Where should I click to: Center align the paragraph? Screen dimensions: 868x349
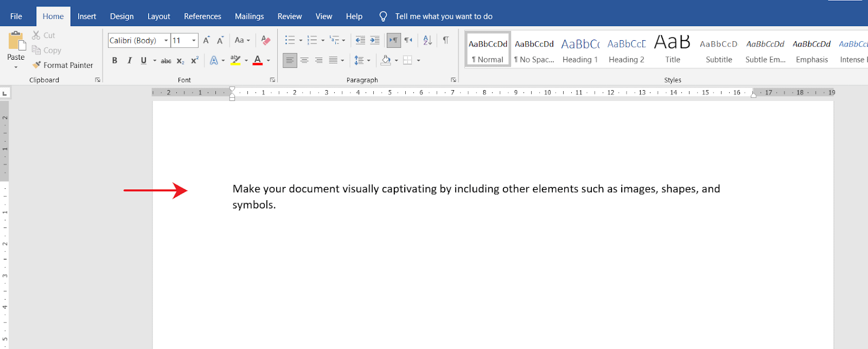pyautogui.click(x=304, y=61)
